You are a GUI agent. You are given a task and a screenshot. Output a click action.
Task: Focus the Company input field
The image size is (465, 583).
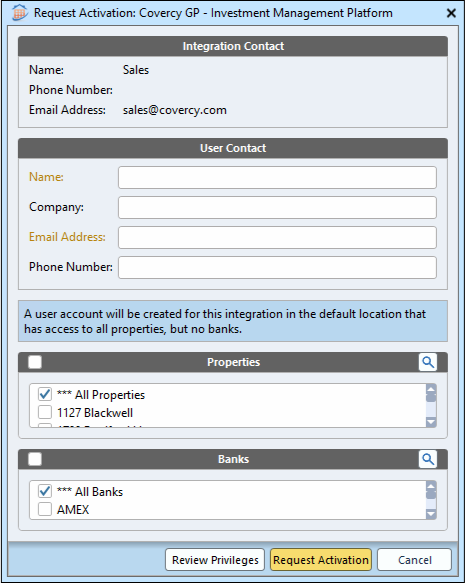click(x=277, y=207)
